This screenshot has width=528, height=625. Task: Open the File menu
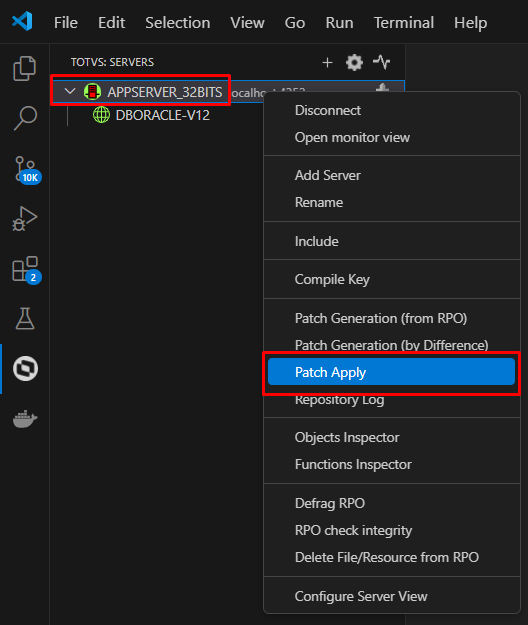pos(66,23)
